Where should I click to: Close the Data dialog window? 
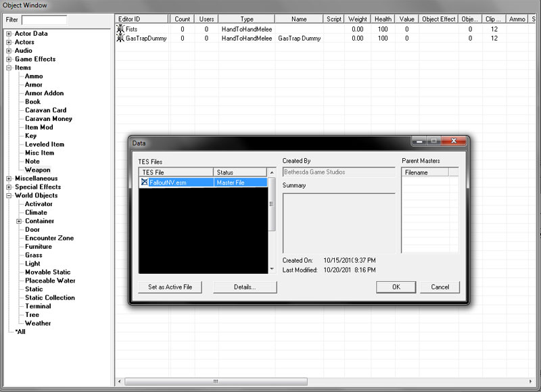pos(454,141)
